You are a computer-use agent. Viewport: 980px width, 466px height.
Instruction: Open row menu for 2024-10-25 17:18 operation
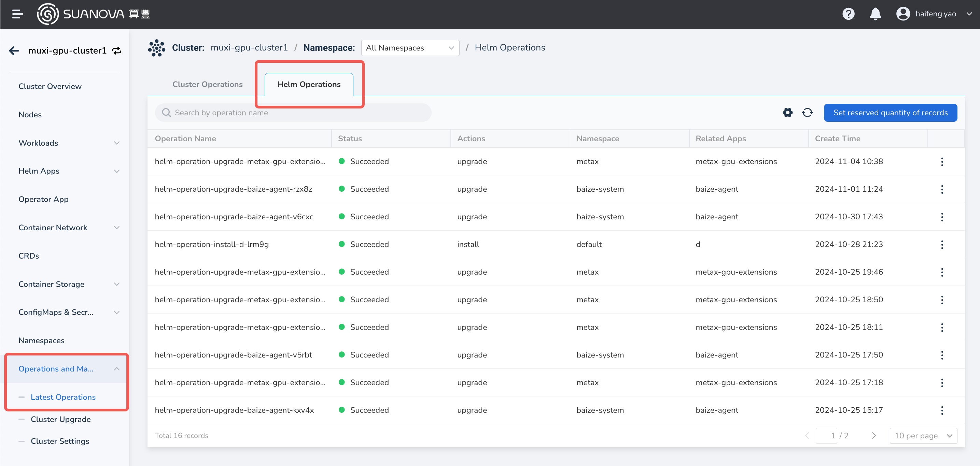coord(942,383)
